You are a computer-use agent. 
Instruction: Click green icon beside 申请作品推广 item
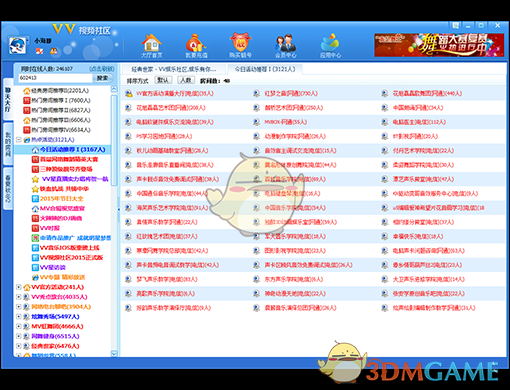click(x=35, y=238)
